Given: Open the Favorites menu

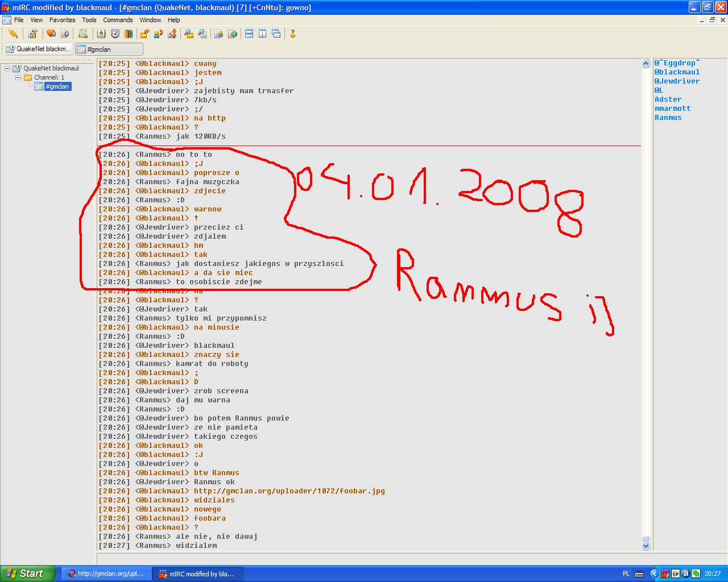Looking at the screenshot, I should tap(62, 20).
